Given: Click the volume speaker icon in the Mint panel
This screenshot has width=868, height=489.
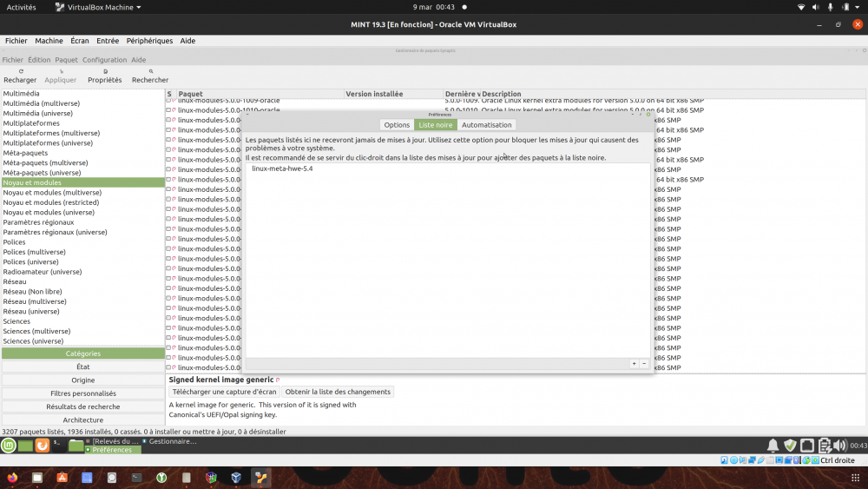Looking at the screenshot, I should [839, 446].
